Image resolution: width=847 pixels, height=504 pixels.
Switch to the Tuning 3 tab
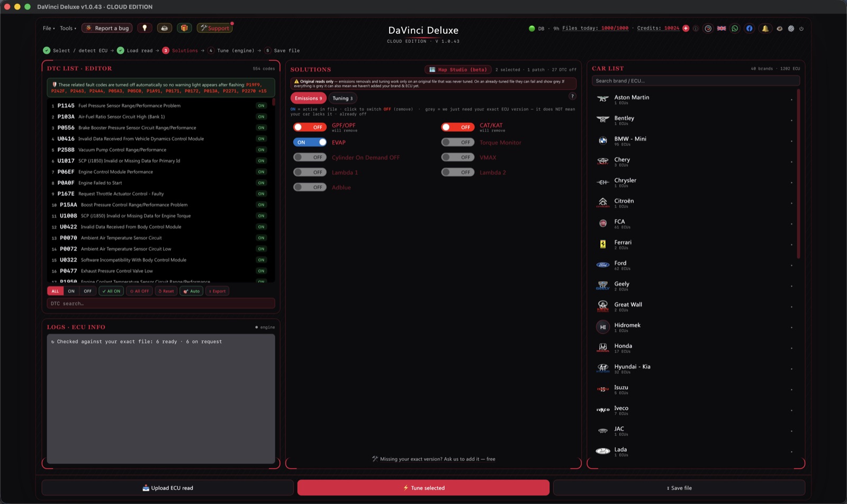343,98
